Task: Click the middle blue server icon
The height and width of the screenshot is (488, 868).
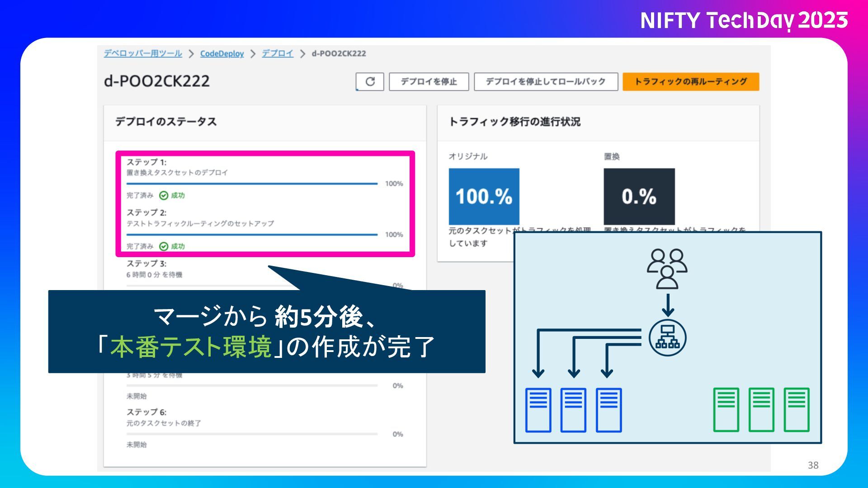Action: point(573,410)
